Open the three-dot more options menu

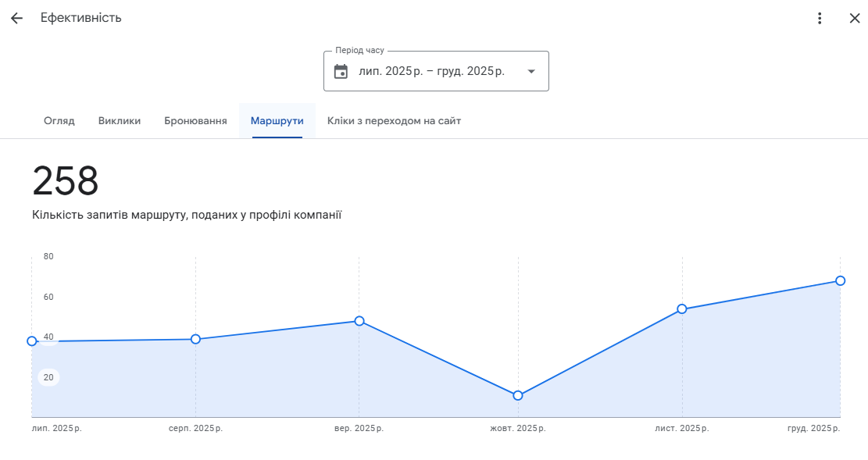tap(820, 18)
